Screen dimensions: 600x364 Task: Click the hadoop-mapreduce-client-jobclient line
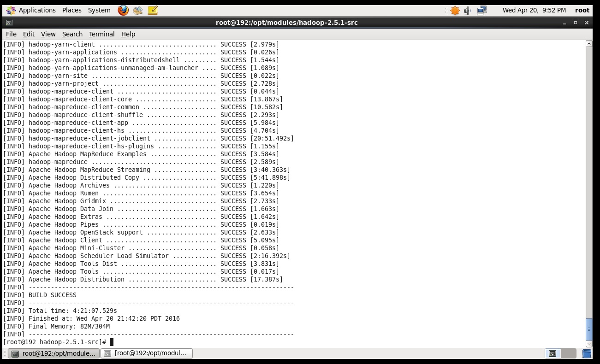149,138
